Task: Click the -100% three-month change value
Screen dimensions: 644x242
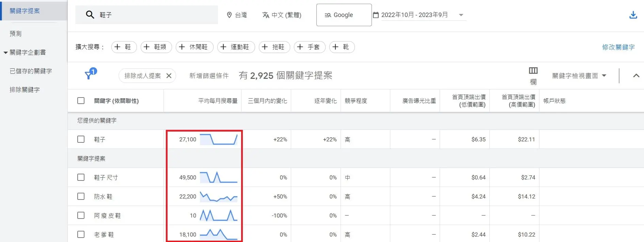Action: [x=279, y=215]
